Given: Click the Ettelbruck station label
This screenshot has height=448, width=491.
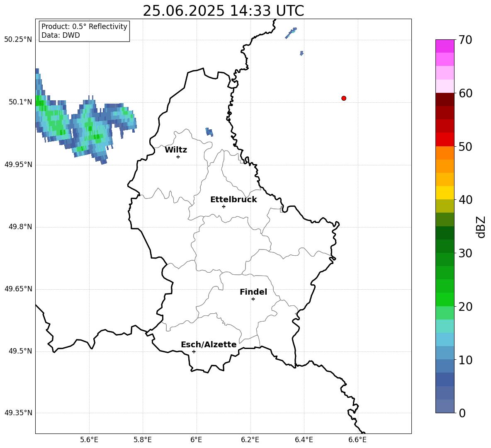Looking at the screenshot, I should tap(233, 200).
